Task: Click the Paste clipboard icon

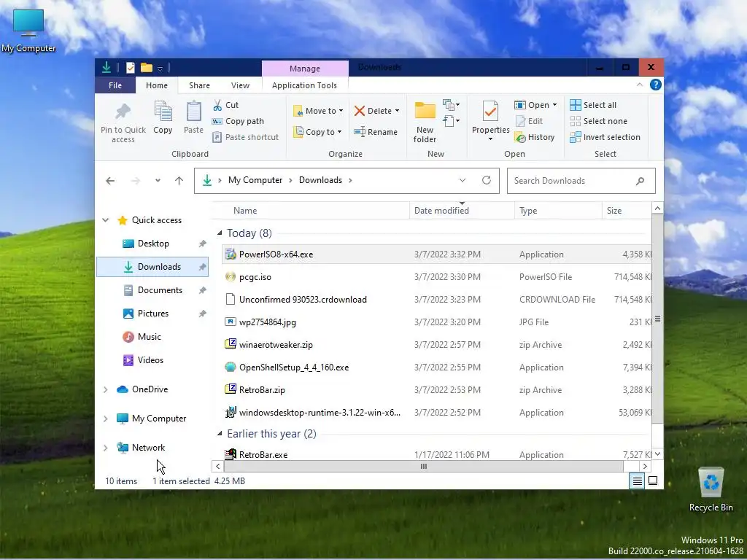Action: point(193,112)
